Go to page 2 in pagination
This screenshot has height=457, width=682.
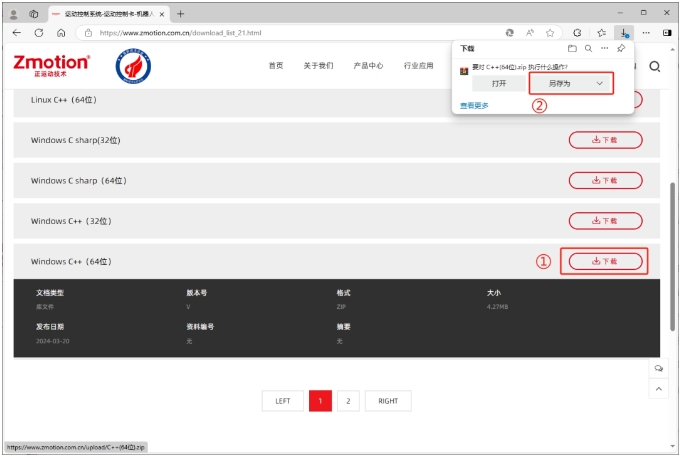pyautogui.click(x=348, y=401)
